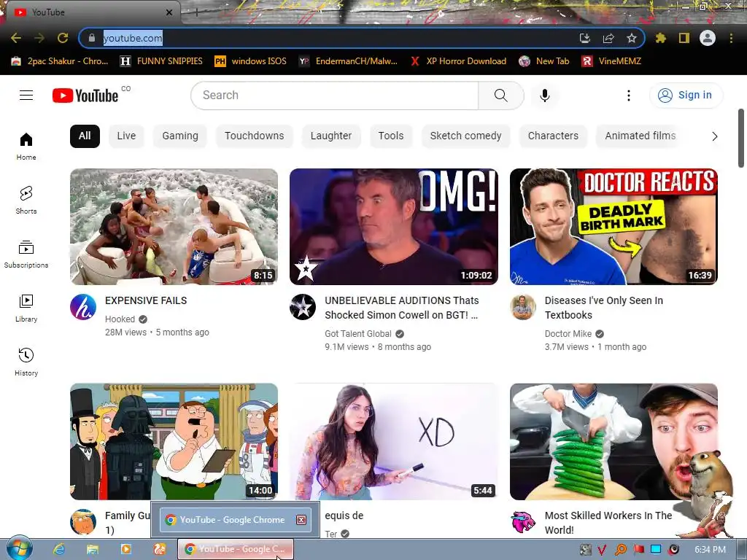Viewport: 747px width, 560px height.
Task: Launch Internet Explorer from taskbar
Action: [59, 549]
